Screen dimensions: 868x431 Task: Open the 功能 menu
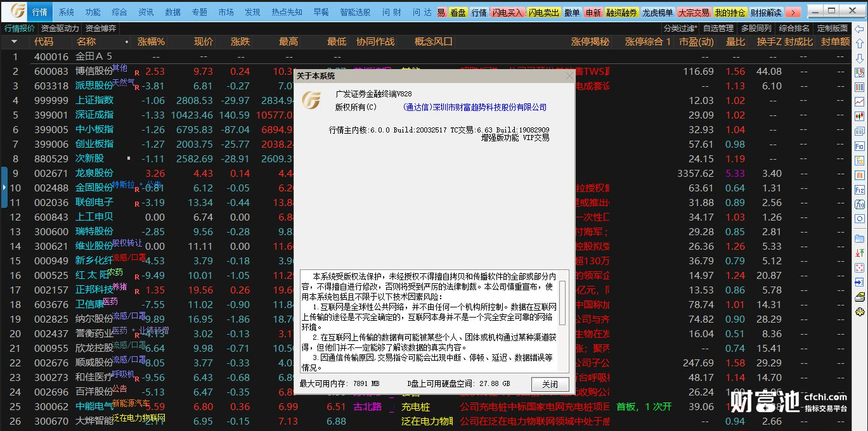(x=93, y=12)
